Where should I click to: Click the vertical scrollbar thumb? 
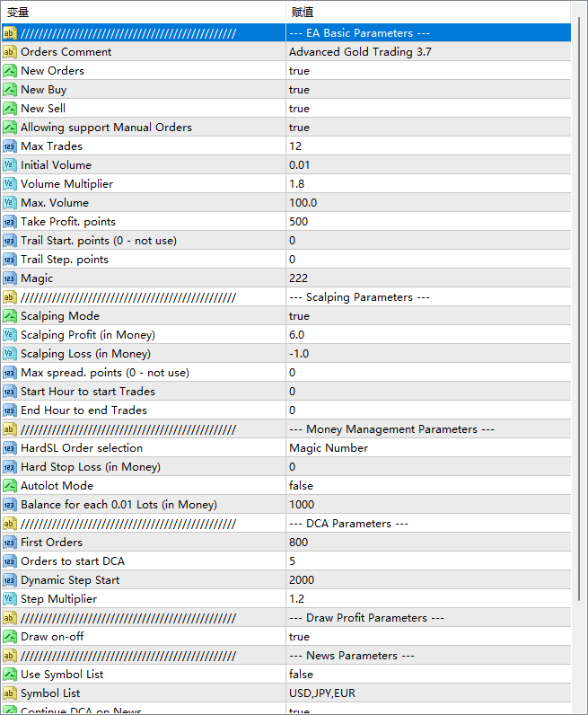click(579, 309)
